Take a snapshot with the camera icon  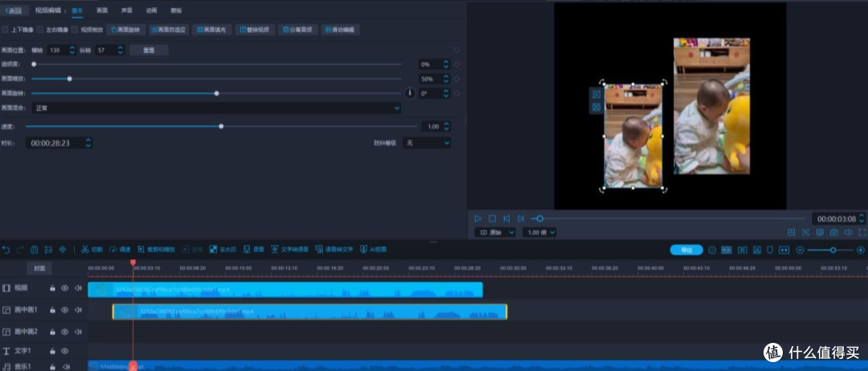pyautogui.click(x=834, y=233)
